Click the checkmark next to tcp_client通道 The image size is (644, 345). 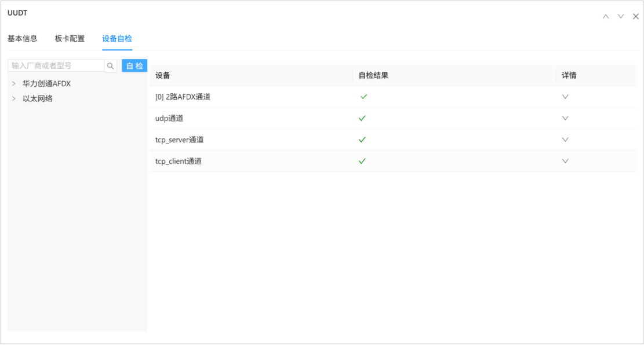363,161
